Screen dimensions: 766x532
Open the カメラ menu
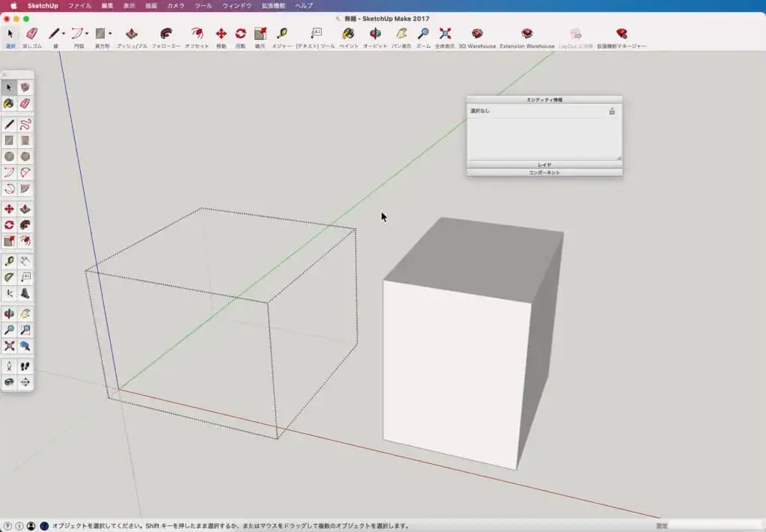coord(176,6)
